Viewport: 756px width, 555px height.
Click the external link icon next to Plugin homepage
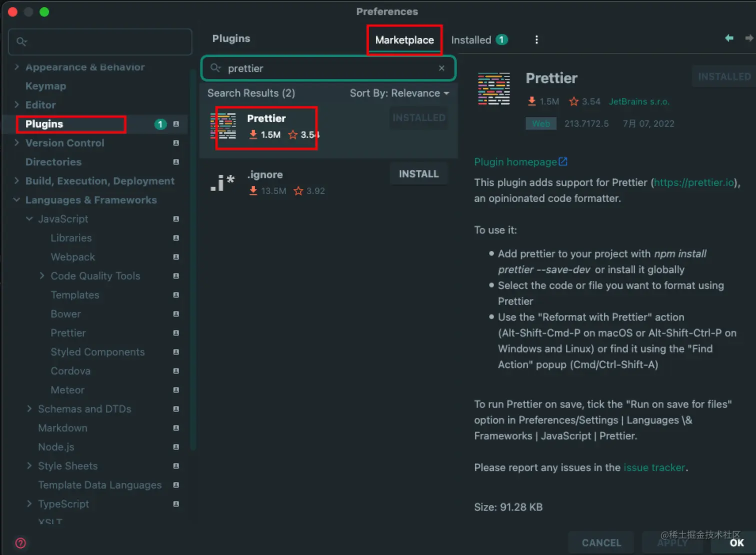(x=563, y=161)
